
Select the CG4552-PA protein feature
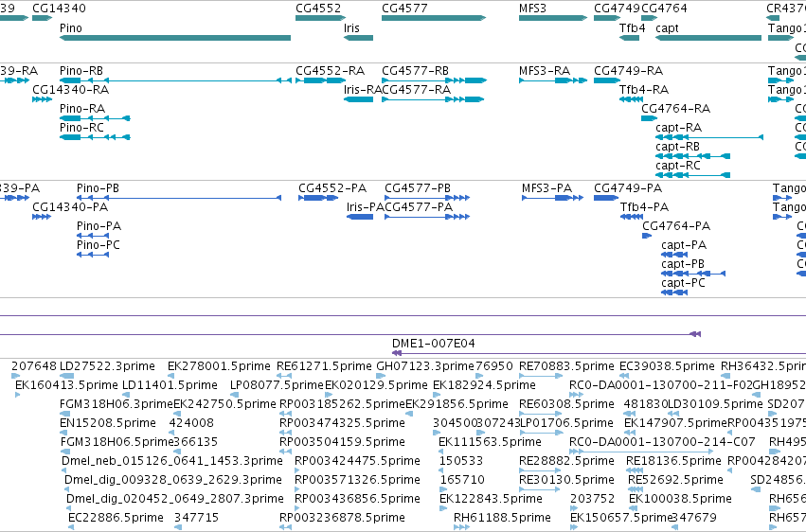318,198
